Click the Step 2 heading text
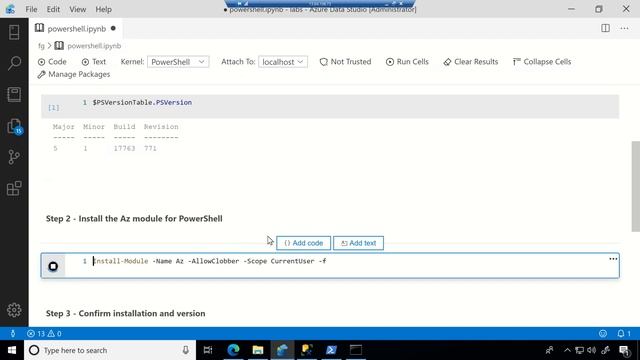This screenshot has width=640, height=360. (134, 219)
